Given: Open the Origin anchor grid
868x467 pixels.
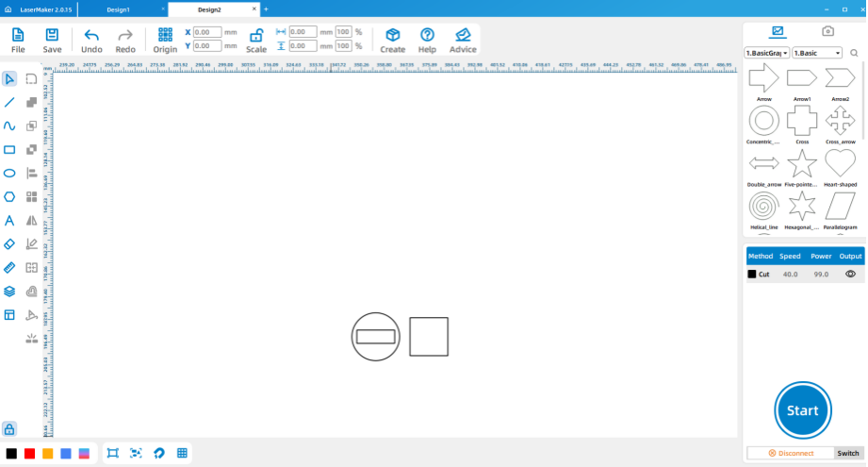Looking at the screenshot, I should 165,35.
